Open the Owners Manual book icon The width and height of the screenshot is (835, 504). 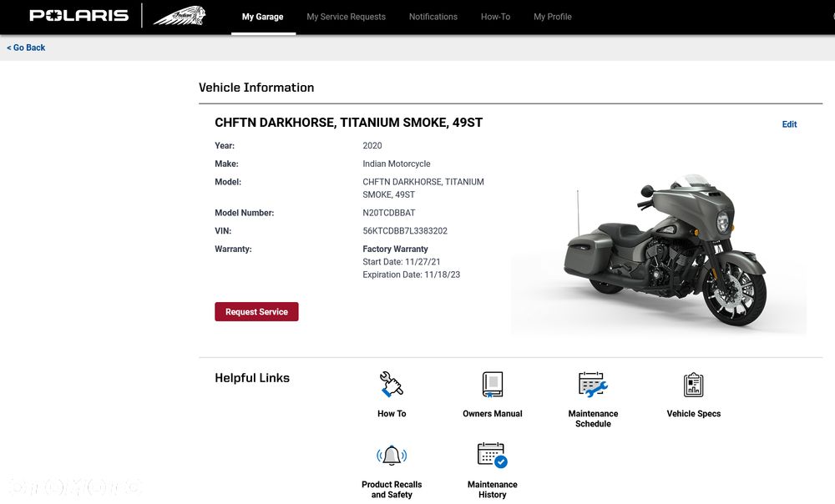[492, 384]
